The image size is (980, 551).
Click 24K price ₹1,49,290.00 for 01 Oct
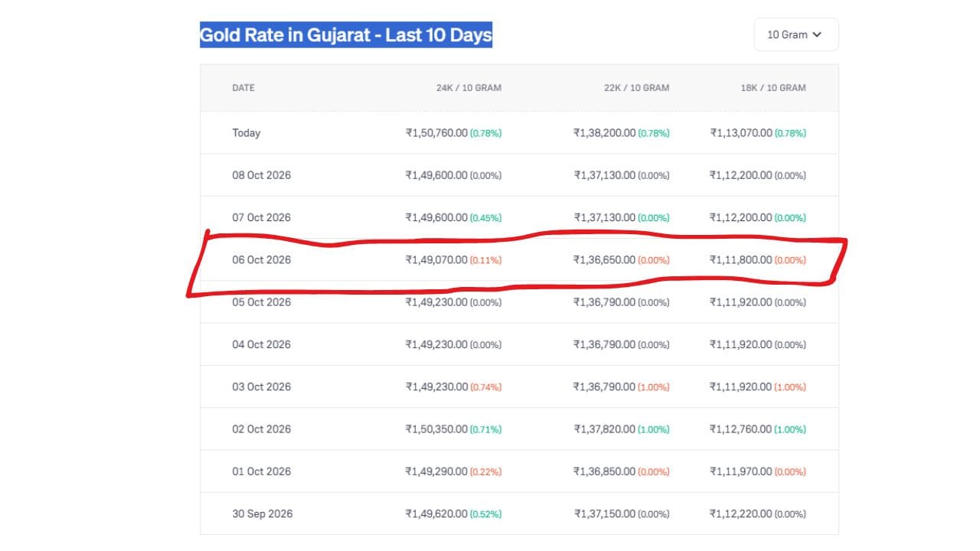[436, 471]
